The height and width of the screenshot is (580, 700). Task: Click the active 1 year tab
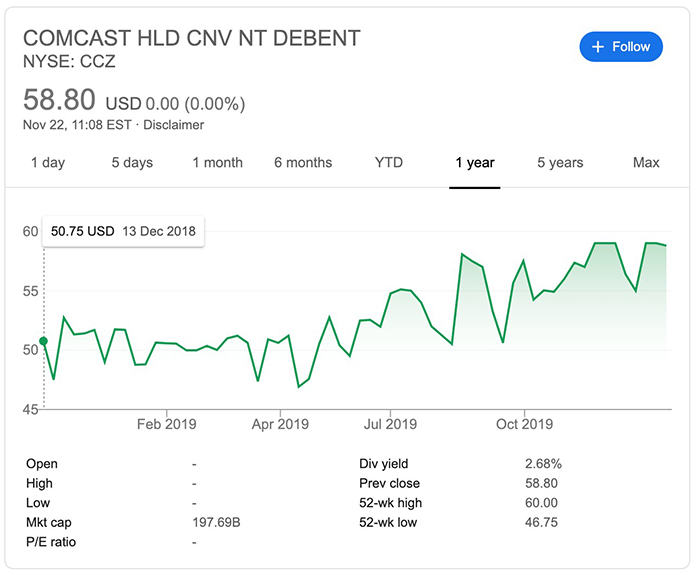(474, 163)
